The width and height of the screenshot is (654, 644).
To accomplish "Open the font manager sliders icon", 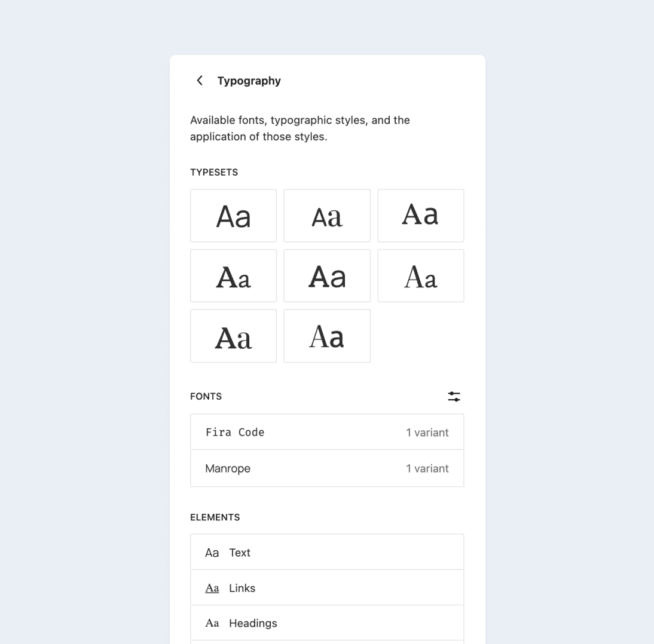I will click(x=454, y=397).
